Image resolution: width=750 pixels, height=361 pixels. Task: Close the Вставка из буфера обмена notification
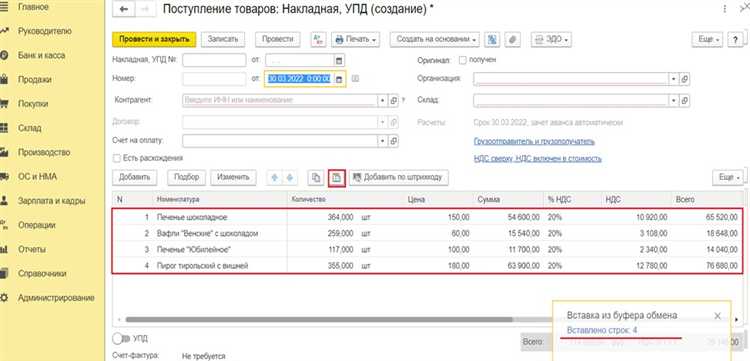(717, 316)
